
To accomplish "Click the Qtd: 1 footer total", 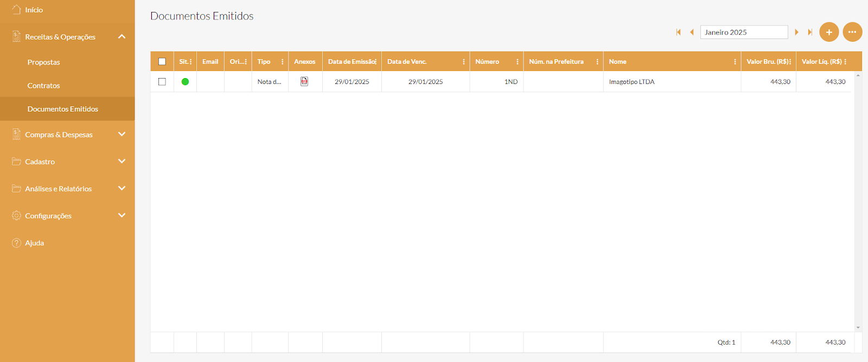I will pos(726,342).
